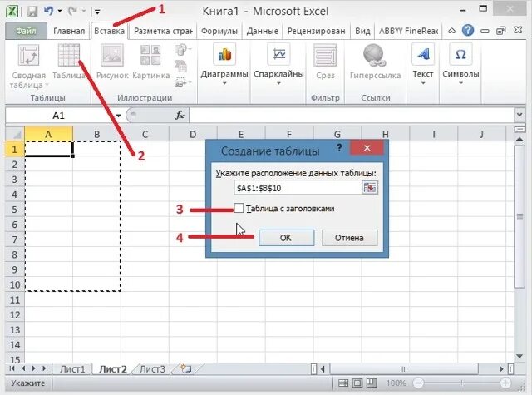Screen dimensions: 532x395
Task: Open zoom dialog via 100% label
Action: (397, 383)
